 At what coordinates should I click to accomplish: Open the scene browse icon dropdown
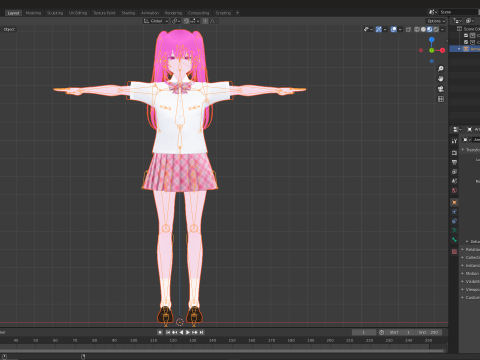(x=433, y=12)
